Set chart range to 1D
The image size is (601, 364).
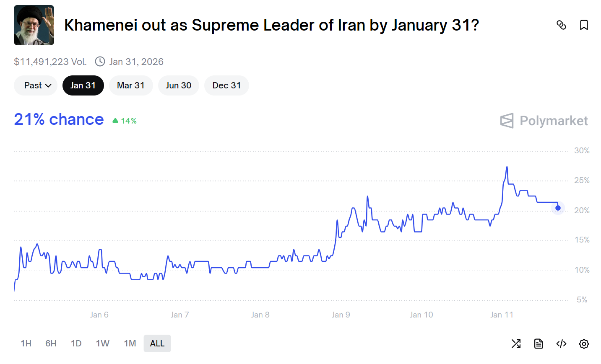(76, 343)
